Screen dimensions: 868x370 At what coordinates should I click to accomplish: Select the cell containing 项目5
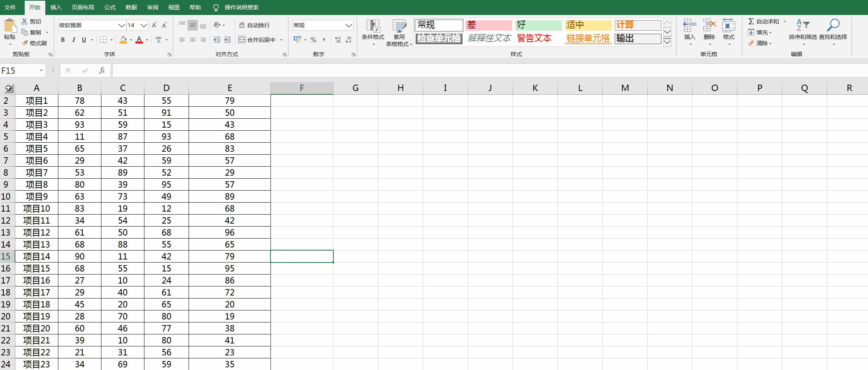[36, 148]
